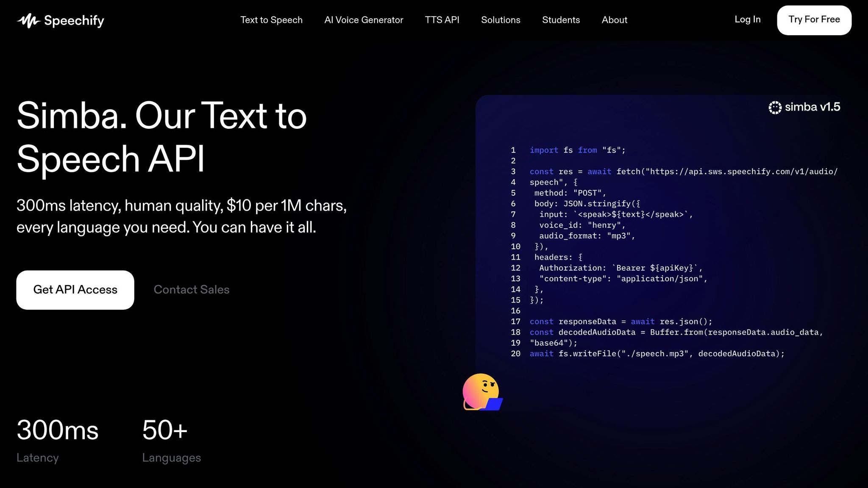Expand the Solutions navigation item
The height and width of the screenshot is (488, 868).
[x=501, y=20]
